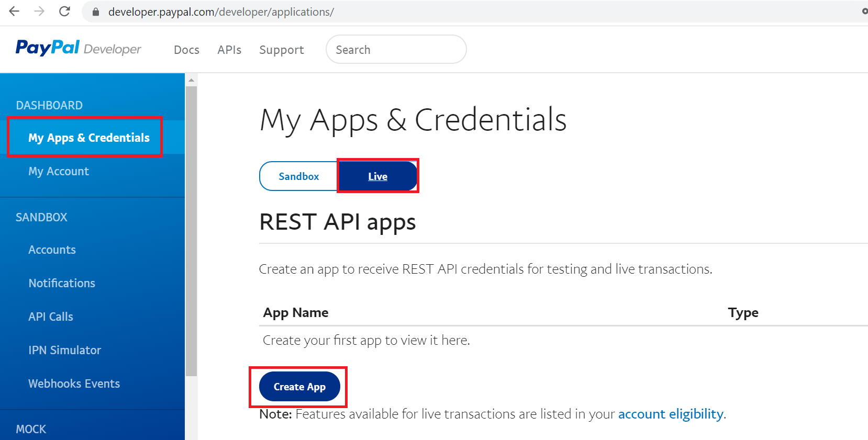Click the My Apps & Credentials page title
868x440 pixels.
pyautogui.click(x=414, y=120)
